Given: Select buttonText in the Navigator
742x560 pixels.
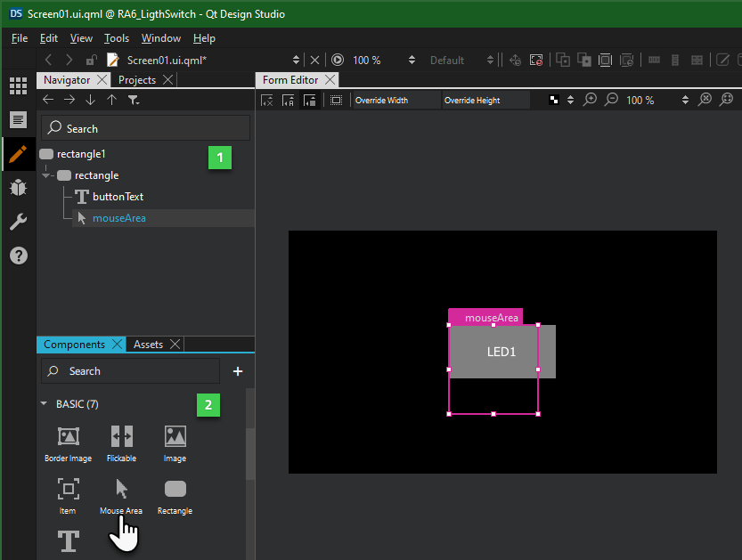Looking at the screenshot, I should tap(118, 197).
